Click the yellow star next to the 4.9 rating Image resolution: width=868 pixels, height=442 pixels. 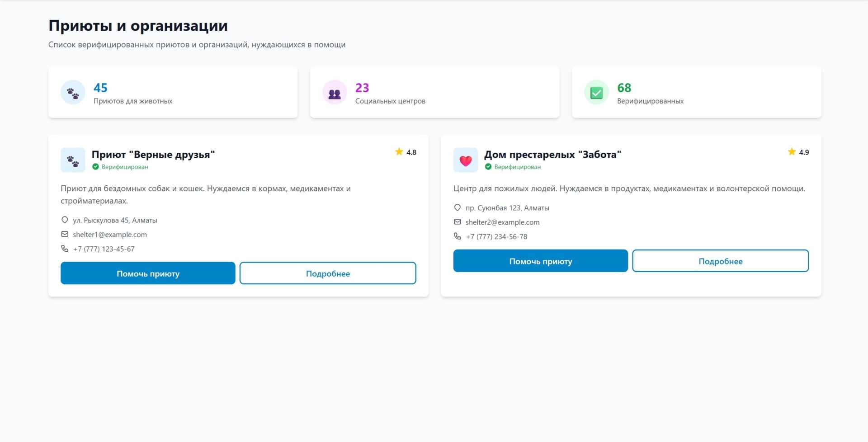pyautogui.click(x=791, y=152)
